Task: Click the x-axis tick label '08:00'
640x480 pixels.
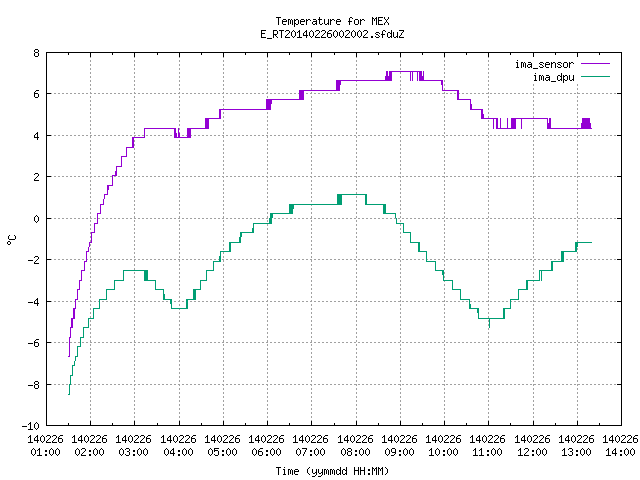Action: [x=356, y=452]
